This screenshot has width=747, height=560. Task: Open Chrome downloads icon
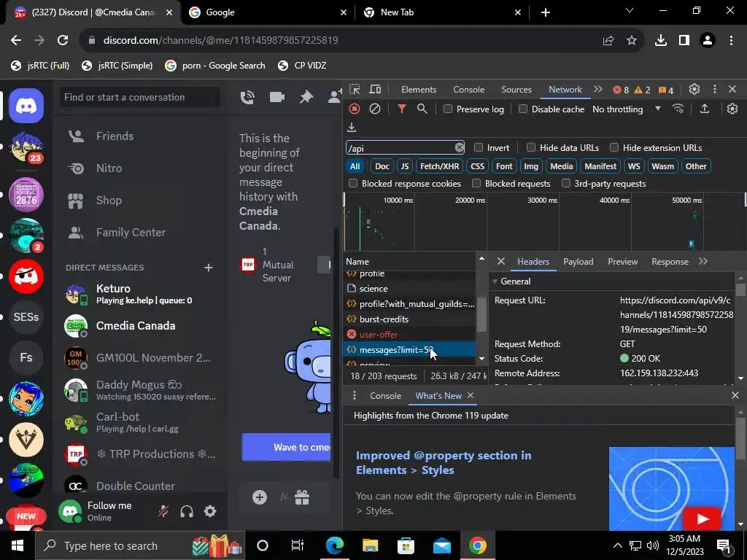[661, 41]
